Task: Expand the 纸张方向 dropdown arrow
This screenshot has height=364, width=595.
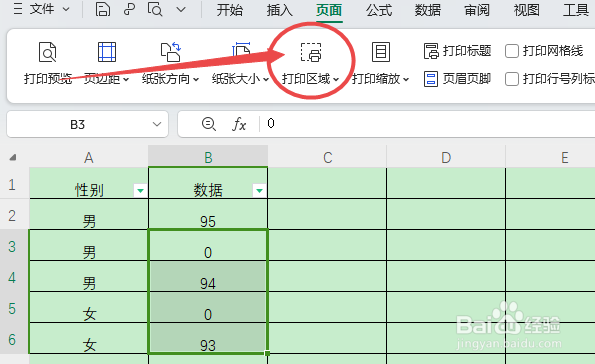Action: click(196, 80)
